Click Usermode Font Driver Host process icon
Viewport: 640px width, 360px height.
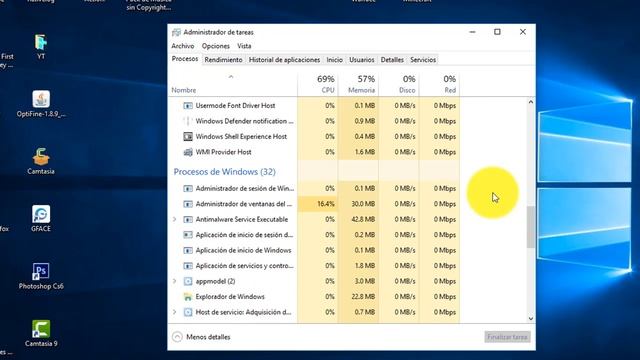[x=188, y=106]
